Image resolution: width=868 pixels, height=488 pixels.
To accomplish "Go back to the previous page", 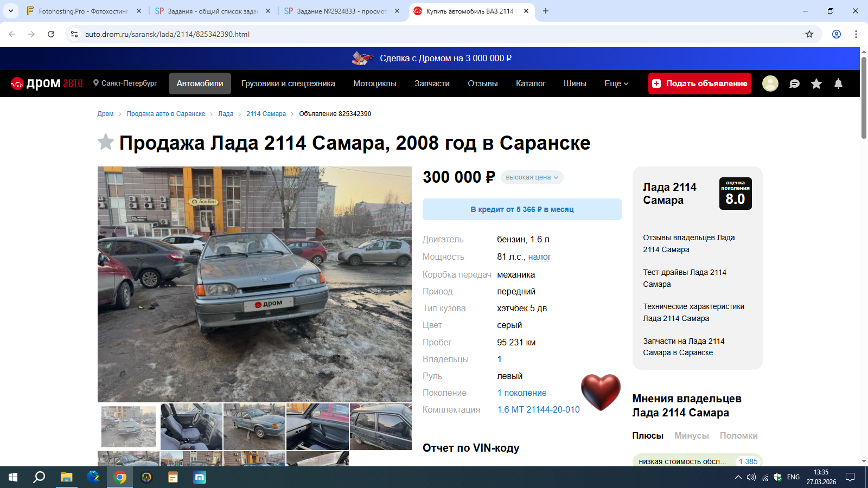I will [x=12, y=34].
